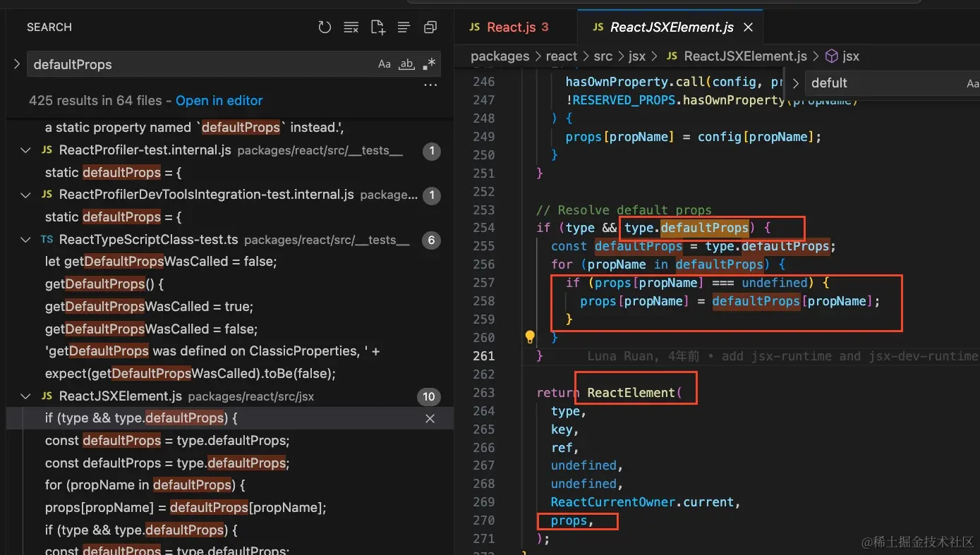Open a new search editor
The image size is (980, 555).
click(x=378, y=28)
